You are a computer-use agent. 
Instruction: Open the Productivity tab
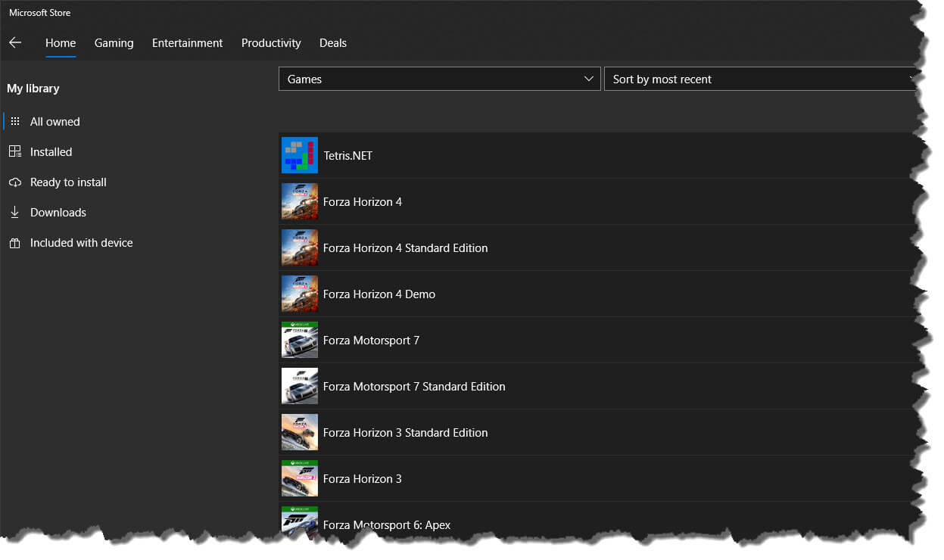click(271, 43)
